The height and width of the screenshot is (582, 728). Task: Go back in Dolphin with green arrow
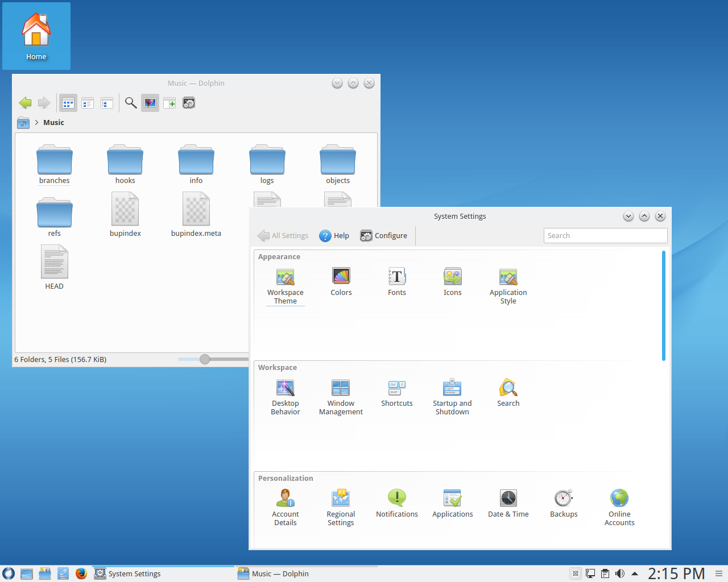pos(25,103)
